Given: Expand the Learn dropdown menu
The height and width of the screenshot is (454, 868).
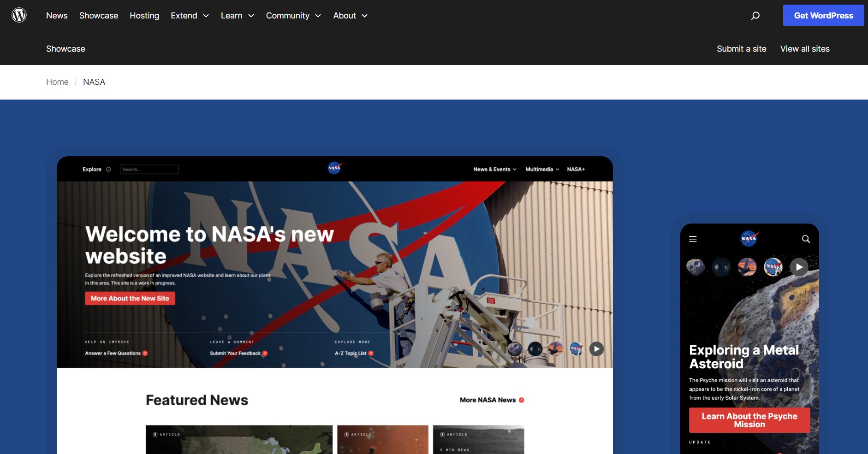Looking at the screenshot, I should [x=237, y=16].
